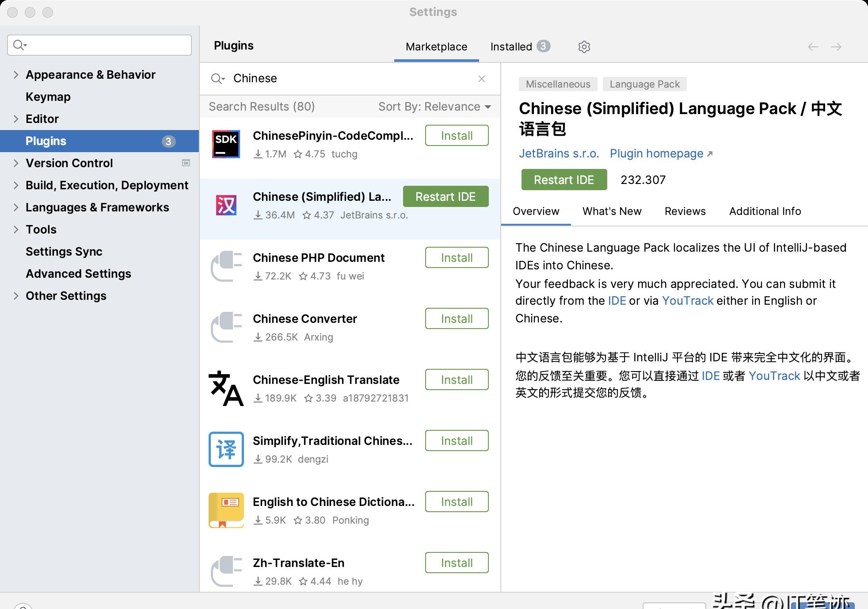Expand the Build, Execution, Deployment section
The image size is (868, 609).
(x=15, y=185)
